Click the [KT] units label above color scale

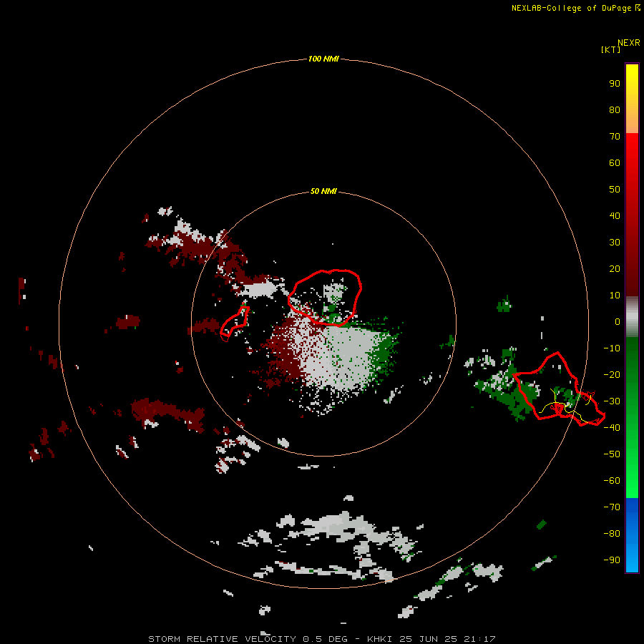click(610, 49)
